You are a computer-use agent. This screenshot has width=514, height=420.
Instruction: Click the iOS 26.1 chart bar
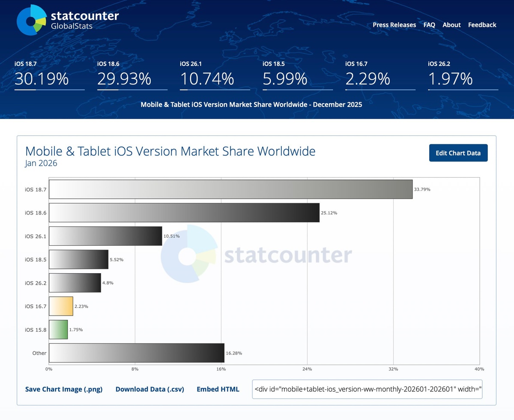(x=105, y=236)
